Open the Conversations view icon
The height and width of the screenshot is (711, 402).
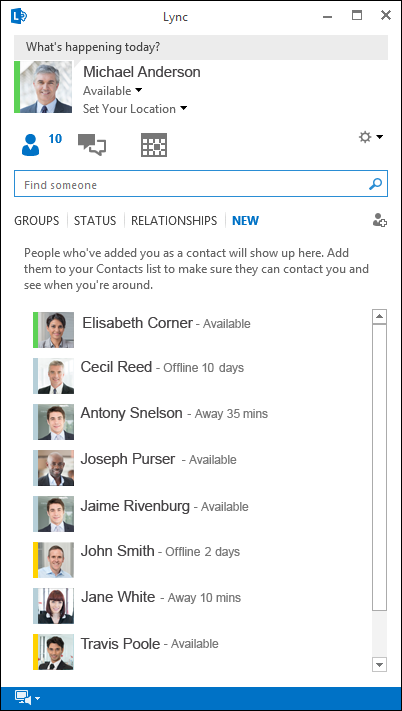tap(92, 145)
